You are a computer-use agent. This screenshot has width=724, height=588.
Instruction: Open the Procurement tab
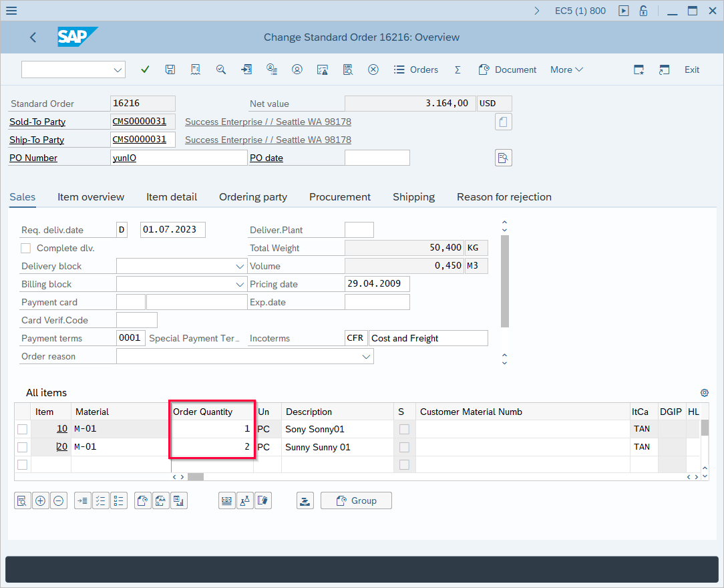click(x=340, y=197)
